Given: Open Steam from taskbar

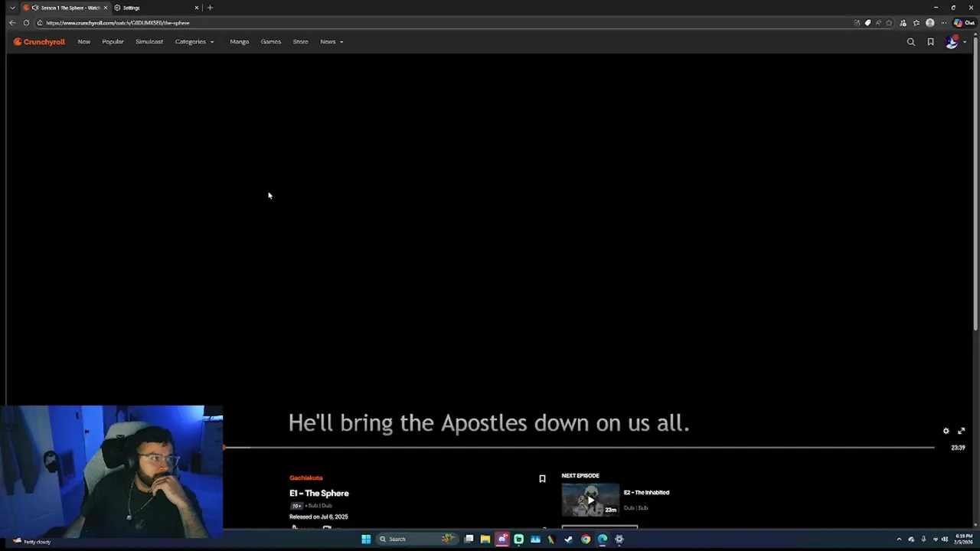Looking at the screenshot, I should [569, 540].
